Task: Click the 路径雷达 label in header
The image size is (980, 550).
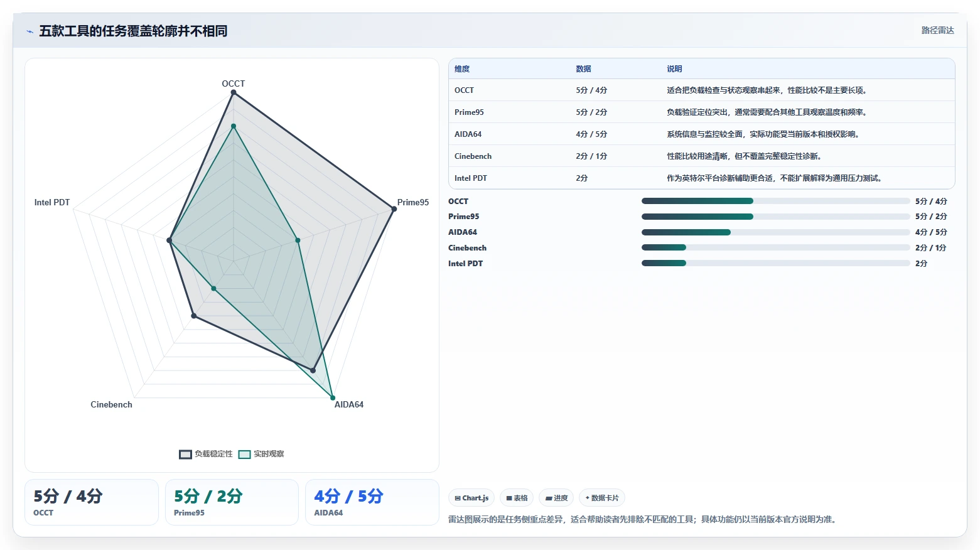Action: (937, 30)
